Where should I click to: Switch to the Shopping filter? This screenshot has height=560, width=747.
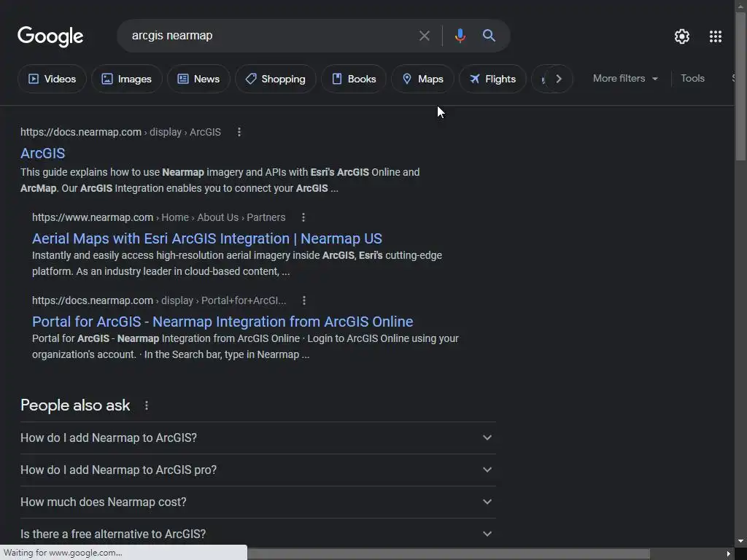275,79
